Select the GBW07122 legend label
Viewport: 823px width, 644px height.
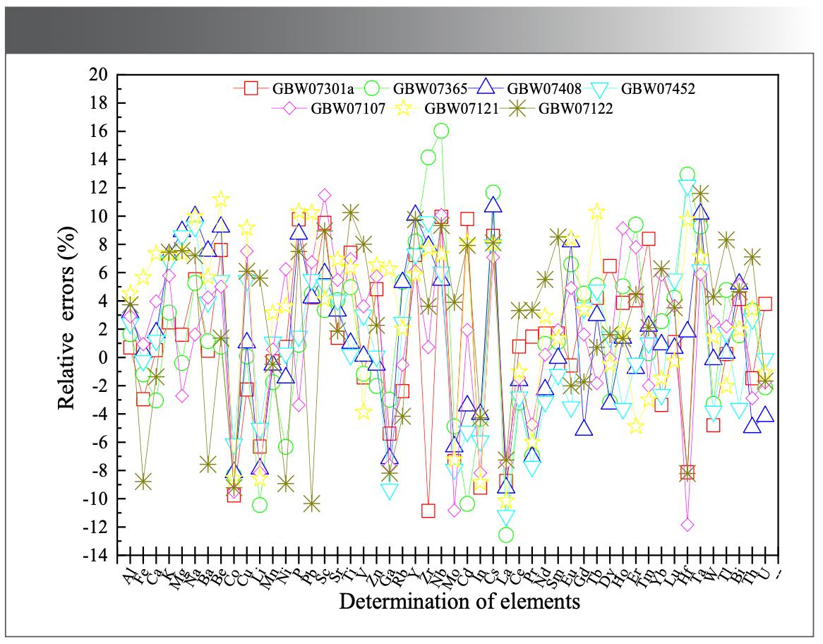576,109
